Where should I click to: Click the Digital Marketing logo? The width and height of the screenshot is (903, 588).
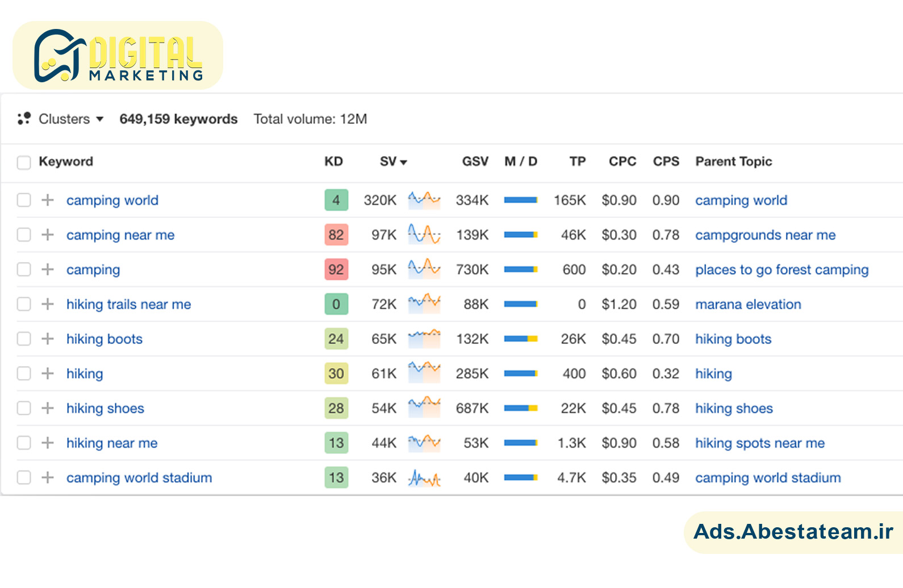pyautogui.click(x=118, y=55)
